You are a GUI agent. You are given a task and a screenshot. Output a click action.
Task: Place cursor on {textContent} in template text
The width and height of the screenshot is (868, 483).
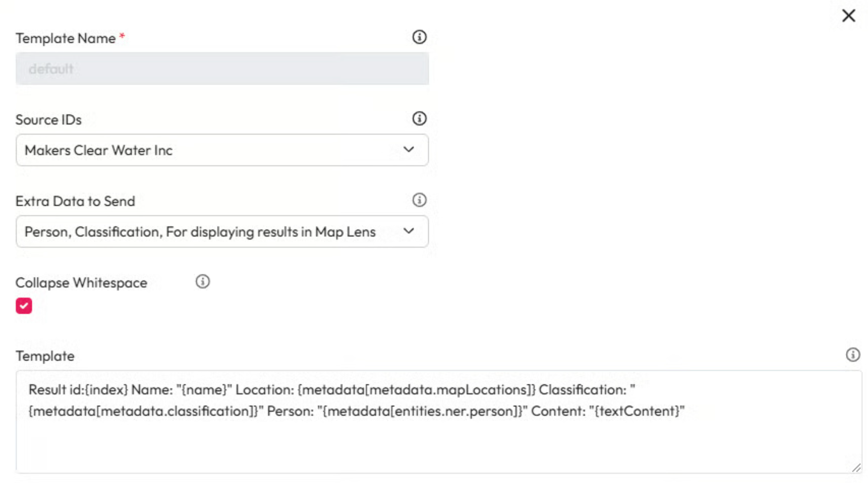(x=637, y=411)
